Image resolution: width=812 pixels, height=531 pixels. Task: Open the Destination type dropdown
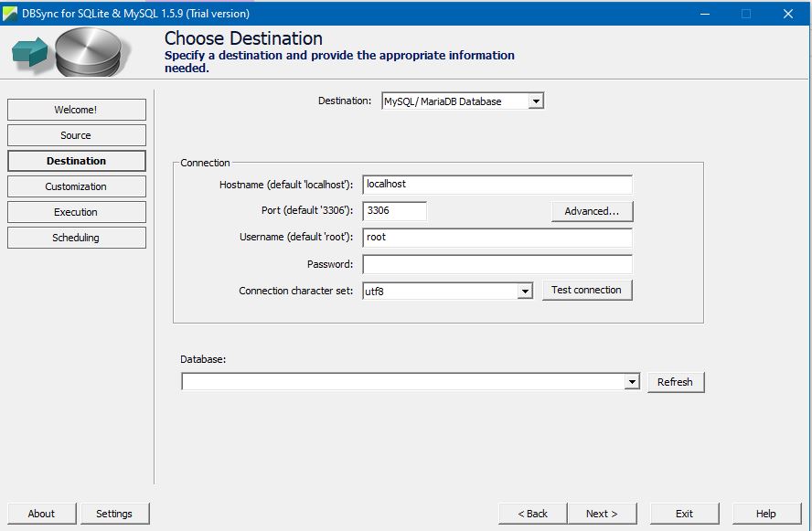click(x=537, y=101)
